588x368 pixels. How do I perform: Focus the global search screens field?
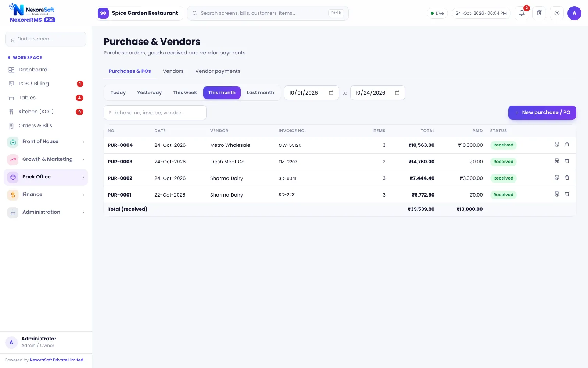268,13
